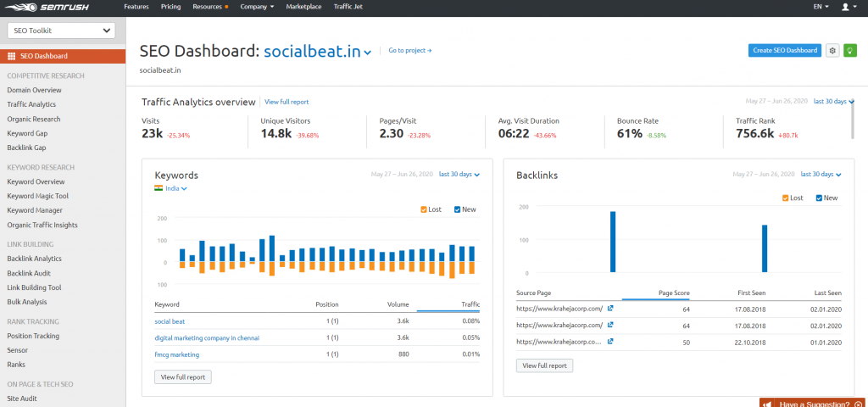The width and height of the screenshot is (868, 407).
Task: Open Domain Overview in sidebar
Action: pyautogui.click(x=34, y=90)
